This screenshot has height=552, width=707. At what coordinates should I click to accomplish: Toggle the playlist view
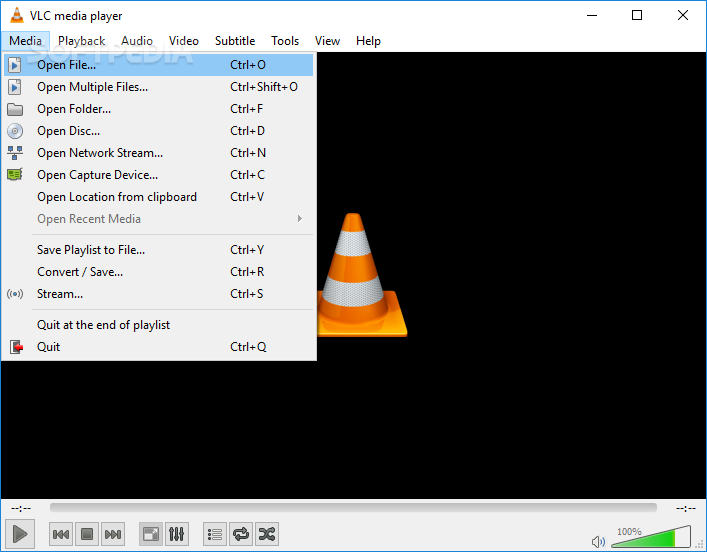(x=215, y=534)
